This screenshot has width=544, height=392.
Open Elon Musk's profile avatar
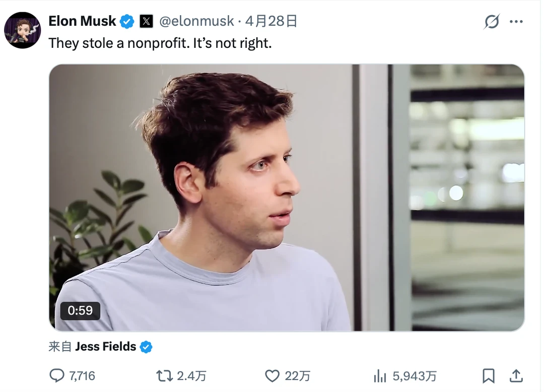[x=23, y=30]
